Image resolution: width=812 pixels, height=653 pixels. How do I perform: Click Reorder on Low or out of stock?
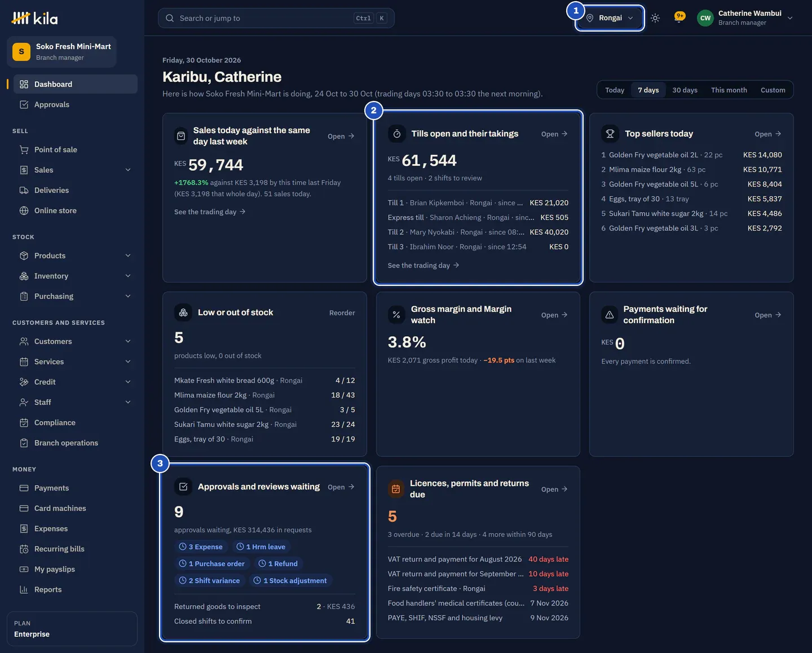point(342,312)
